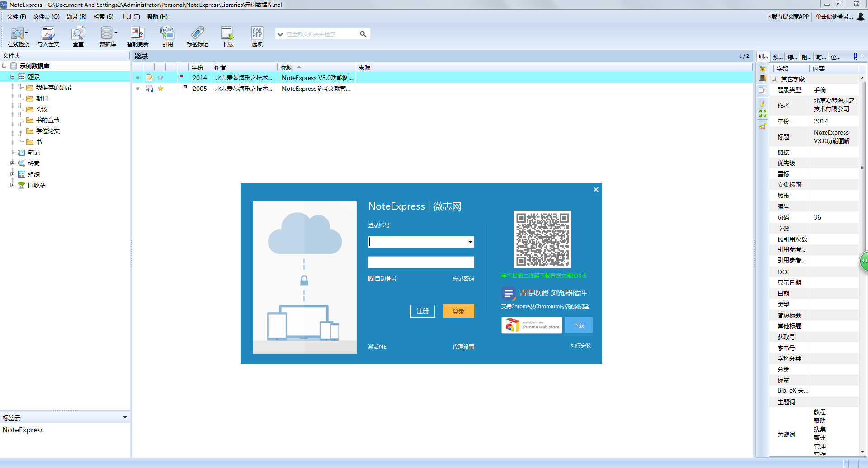The width and height of the screenshot is (868, 468).
Task: Star the 2014 NoteExpress record
Action: click(160, 78)
